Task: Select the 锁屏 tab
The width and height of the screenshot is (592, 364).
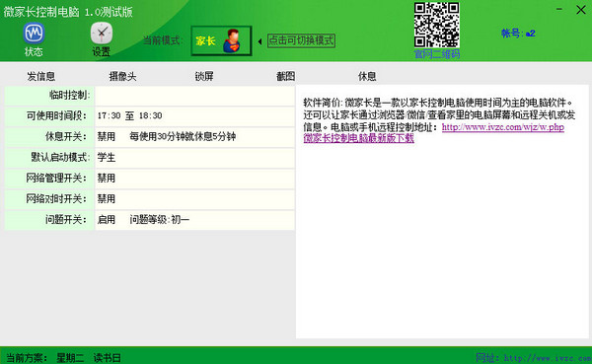Action: click(204, 76)
